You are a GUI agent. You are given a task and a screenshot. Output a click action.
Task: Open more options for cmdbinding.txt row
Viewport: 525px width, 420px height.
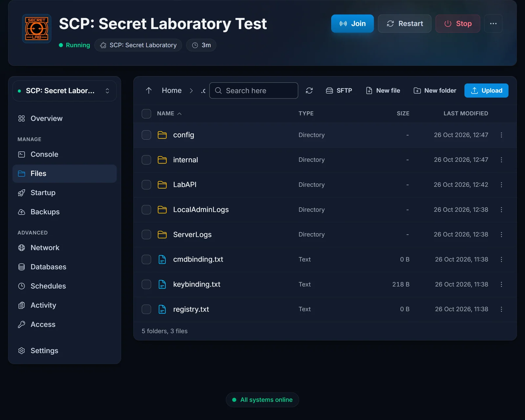pos(501,259)
